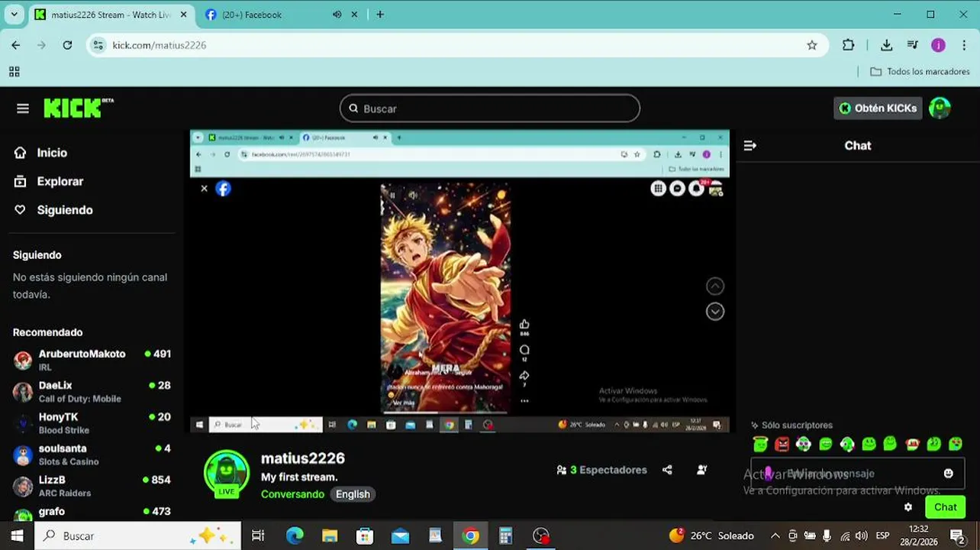This screenshot has width=980, height=550.
Task: Open a new browser tab
Action: (380, 15)
